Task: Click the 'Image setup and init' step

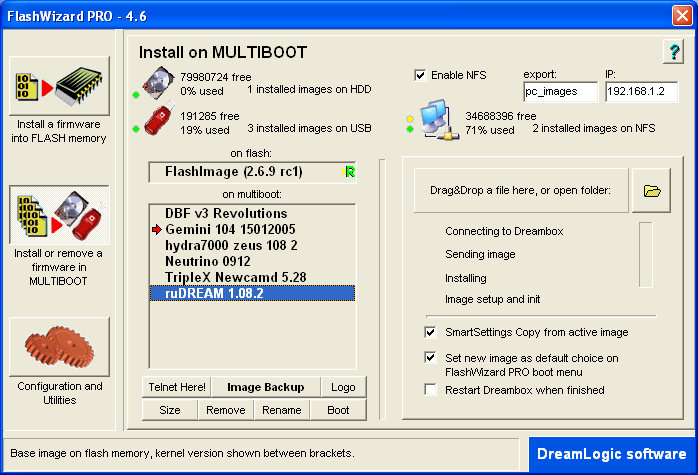Action: point(492,299)
